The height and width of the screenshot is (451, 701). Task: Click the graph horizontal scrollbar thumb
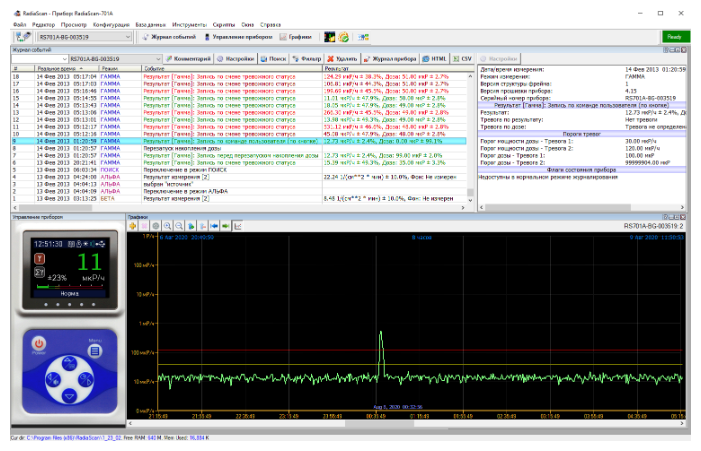point(379,423)
